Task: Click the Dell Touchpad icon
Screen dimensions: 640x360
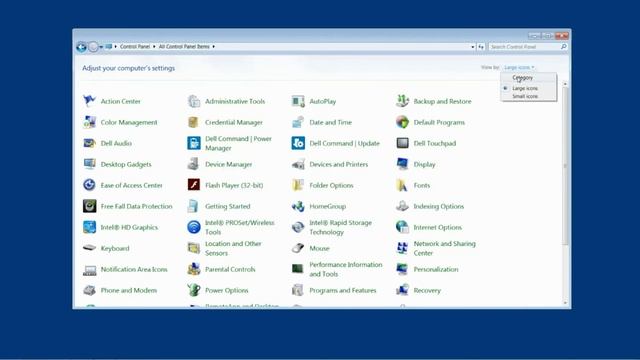Action: [402, 143]
